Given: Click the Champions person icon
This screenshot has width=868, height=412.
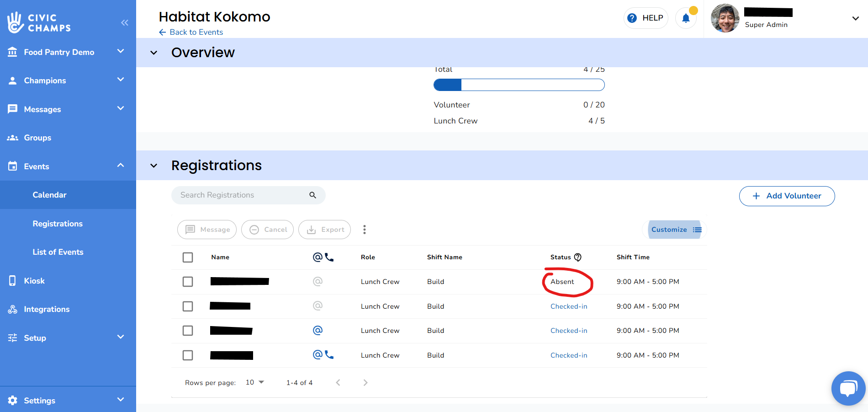Looking at the screenshot, I should coord(13,80).
